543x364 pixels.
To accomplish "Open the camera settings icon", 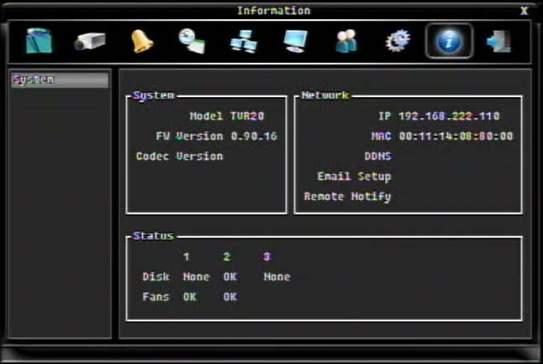I will [90, 41].
